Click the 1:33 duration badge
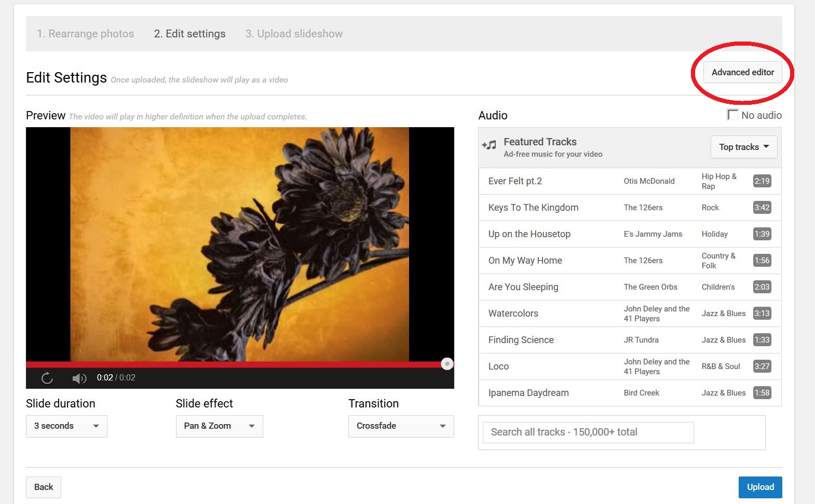This screenshot has height=504, width=815. click(x=762, y=340)
